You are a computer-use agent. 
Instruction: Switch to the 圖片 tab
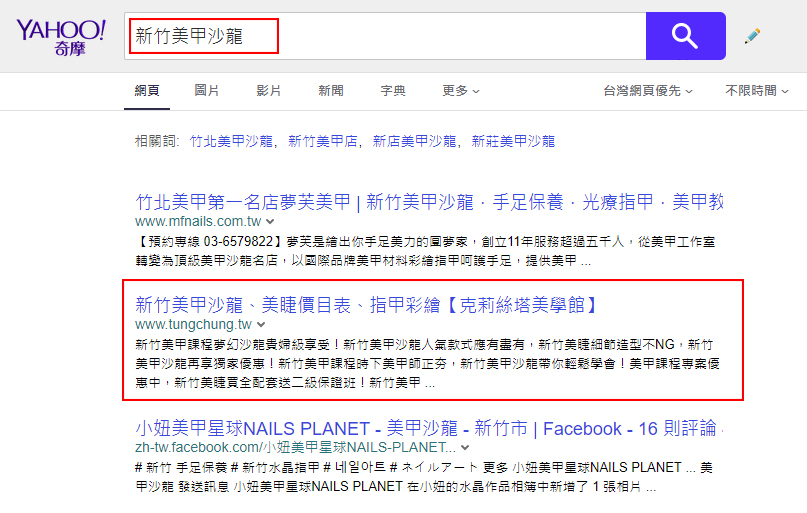tap(207, 91)
